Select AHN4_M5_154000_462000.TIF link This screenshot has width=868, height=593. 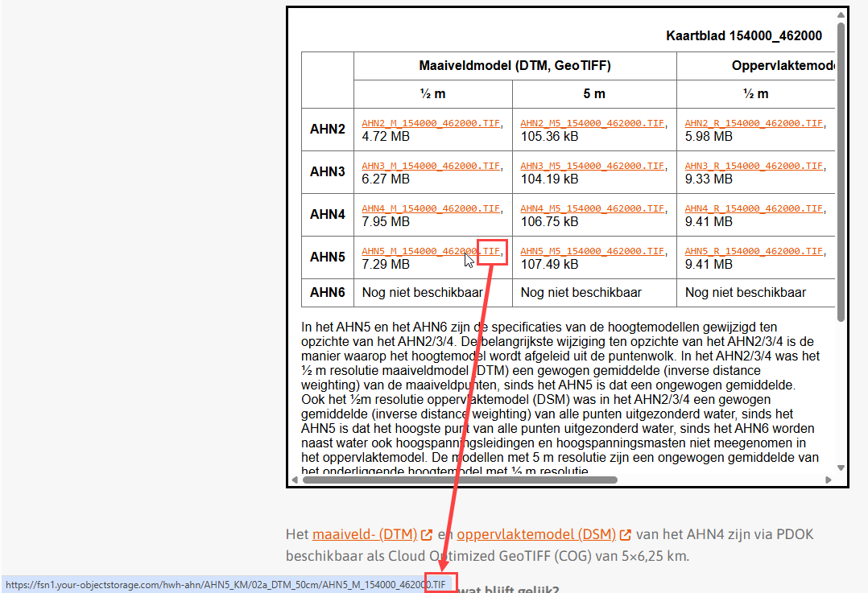click(592, 209)
